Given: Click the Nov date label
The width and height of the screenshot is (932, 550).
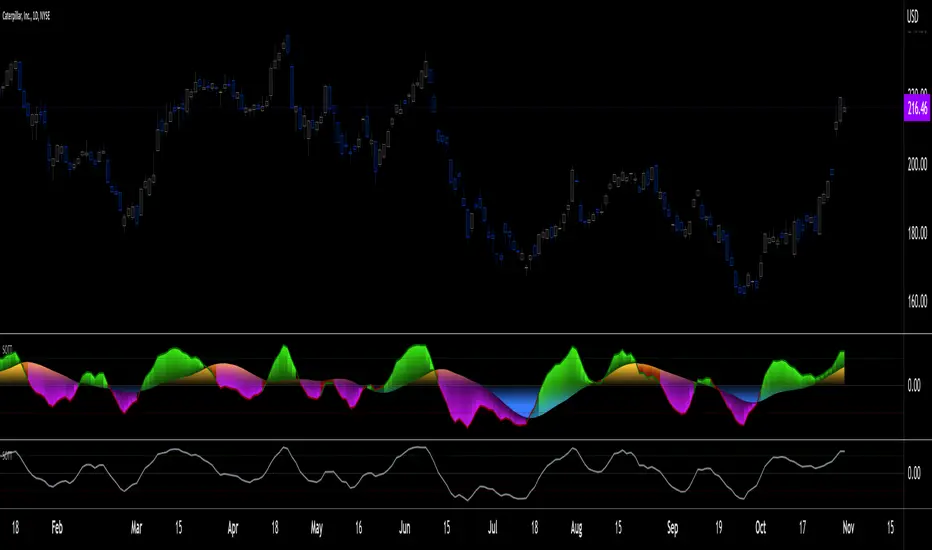Looking at the screenshot, I should (x=848, y=527).
